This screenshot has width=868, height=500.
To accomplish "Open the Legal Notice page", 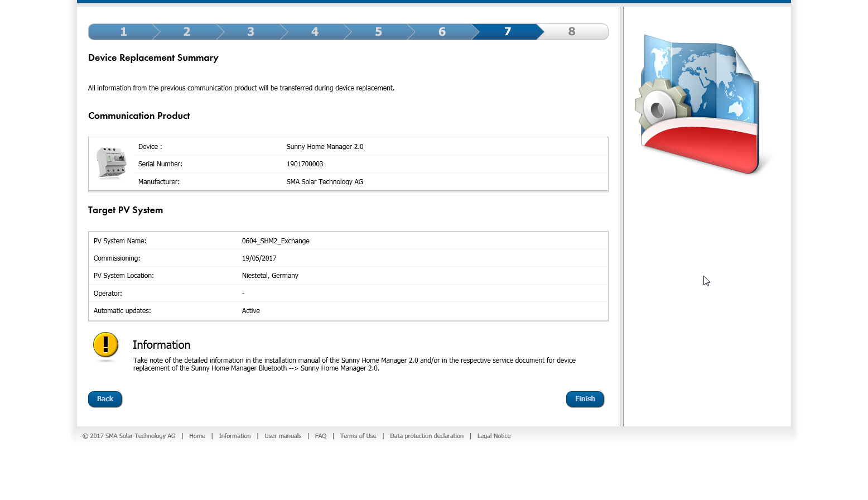I will tap(494, 436).
